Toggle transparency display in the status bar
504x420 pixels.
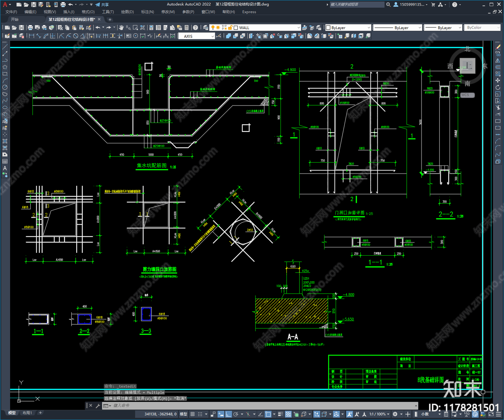tap(288, 414)
